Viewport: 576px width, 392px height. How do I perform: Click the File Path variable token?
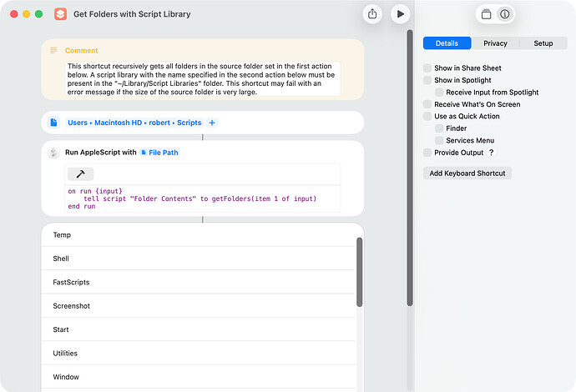click(x=159, y=153)
